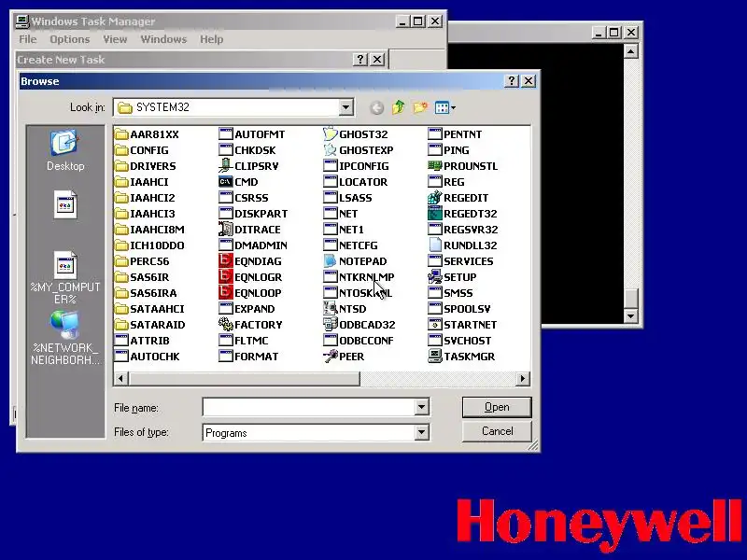Select the GHOSTEXP program icon
Image resolution: width=747 pixels, height=560 pixels.
click(330, 150)
